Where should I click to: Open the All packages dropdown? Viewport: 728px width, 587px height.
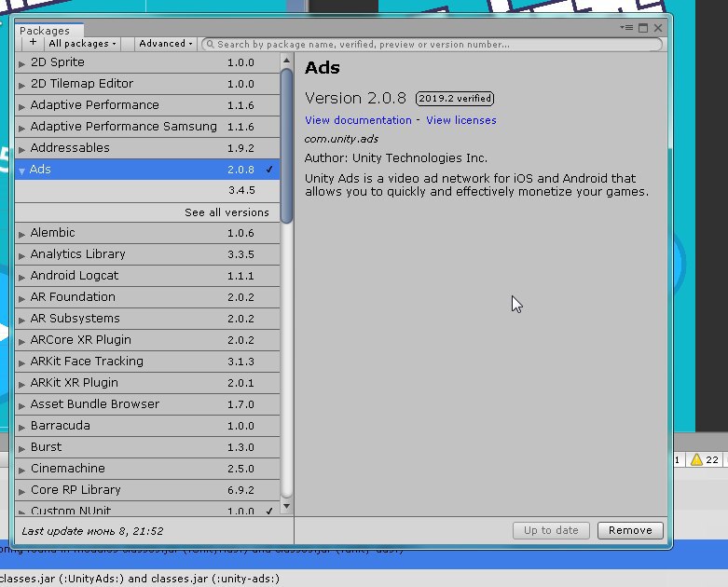[x=82, y=44]
